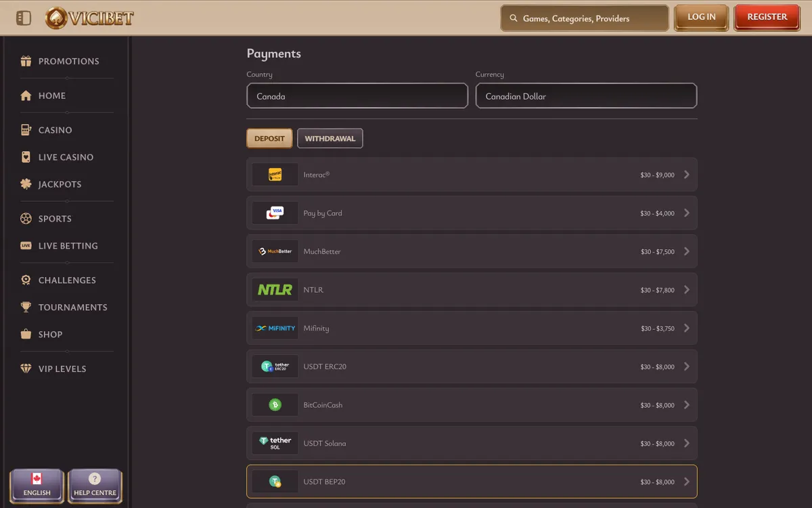Click the Home house icon
Image resolution: width=812 pixels, height=508 pixels.
click(x=26, y=96)
